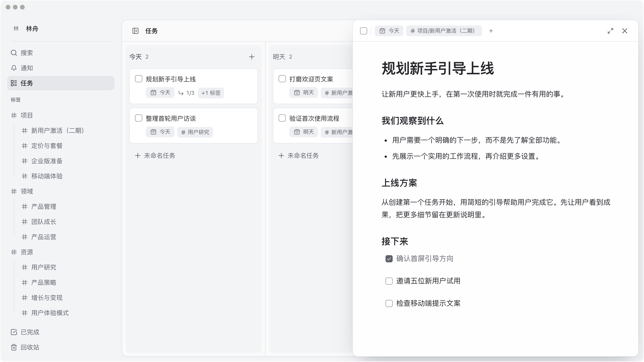This screenshot has width=644, height=362.
Task: Go to 通知 in the sidebar
Action: (x=61, y=68)
